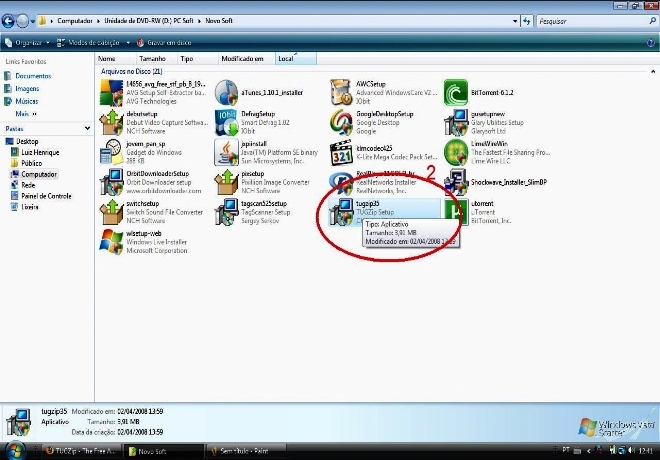Click the wlsetup-web Windows Live installer icon
660x460 pixels.
tap(112, 240)
